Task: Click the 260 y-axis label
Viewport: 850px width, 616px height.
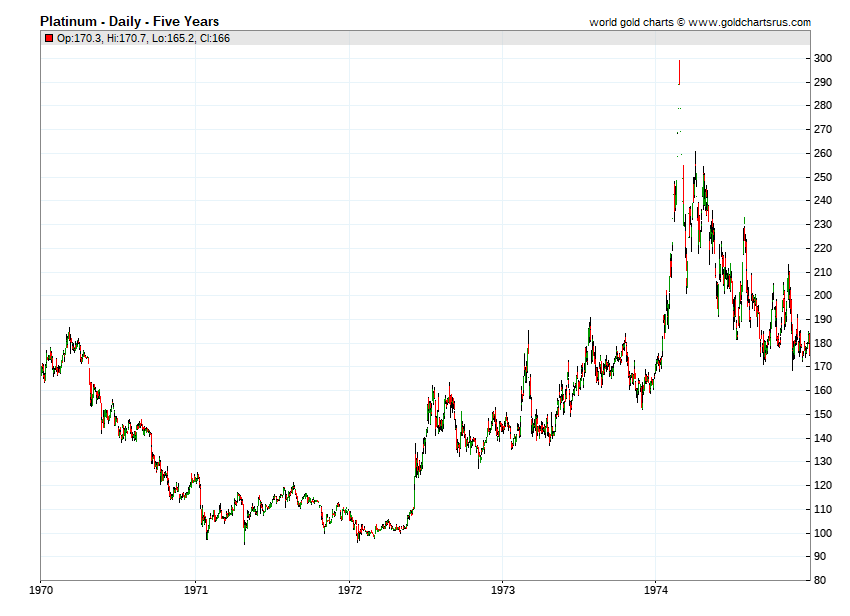Action: click(x=823, y=153)
